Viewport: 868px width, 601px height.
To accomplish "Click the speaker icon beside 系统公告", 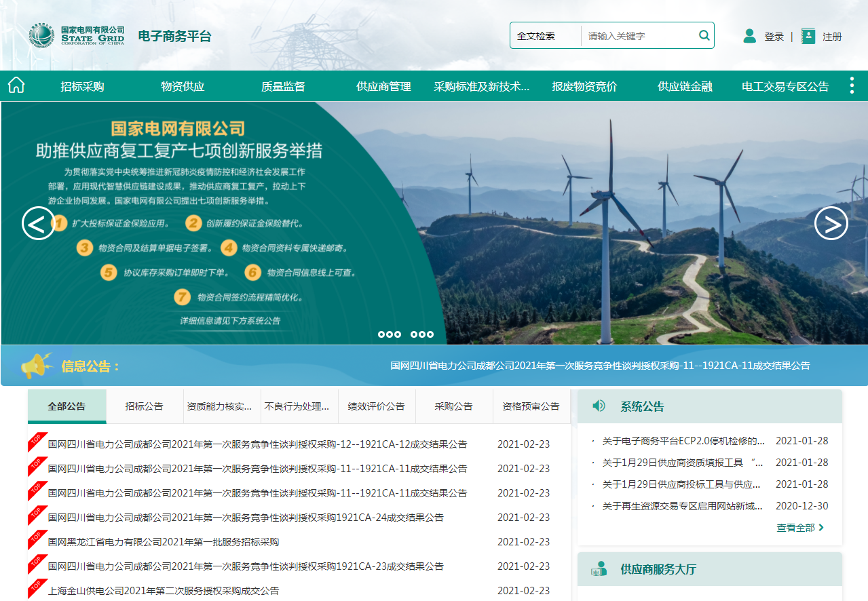I will point(599,406).
